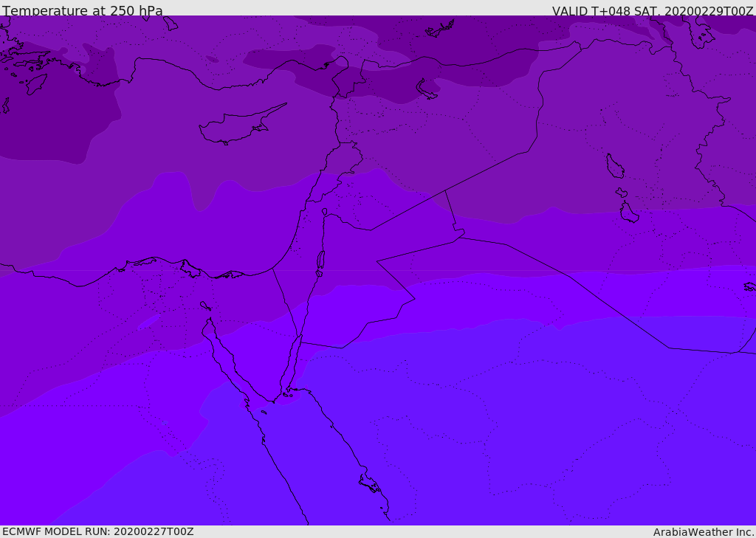Click the 'VALID T+048 SAT. 20200229T00Z' label
Viewport: 756px width, 538px height.
(x=653, y=11)
